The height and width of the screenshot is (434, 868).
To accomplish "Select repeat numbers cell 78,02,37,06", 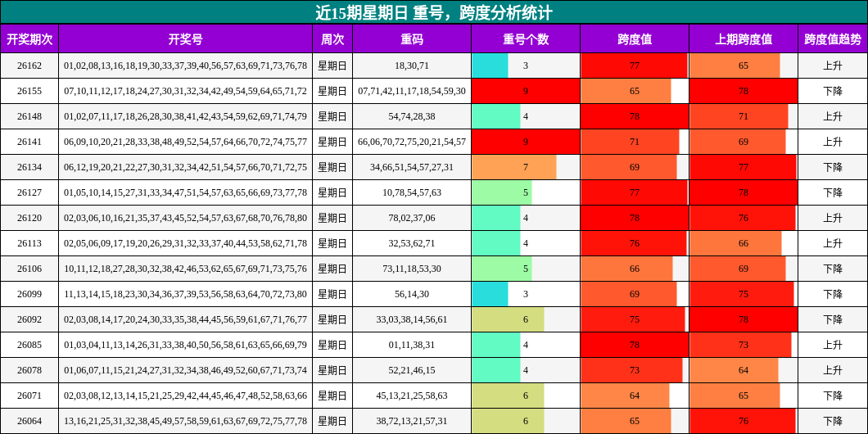I will pyautogui.click(x=412, y=218).
